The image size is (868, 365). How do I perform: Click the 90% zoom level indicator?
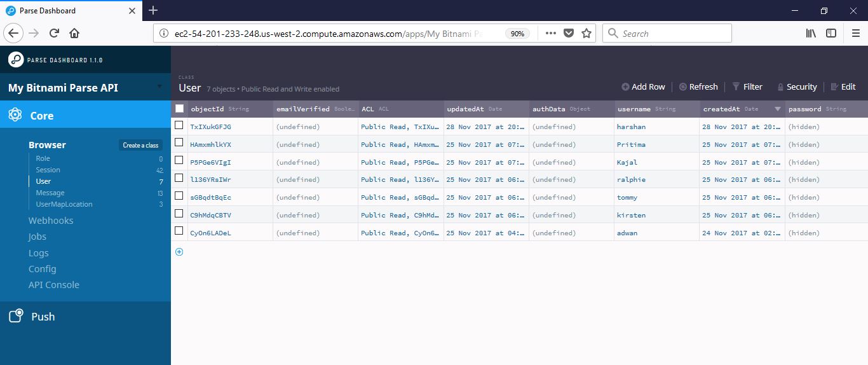(518, 33)
